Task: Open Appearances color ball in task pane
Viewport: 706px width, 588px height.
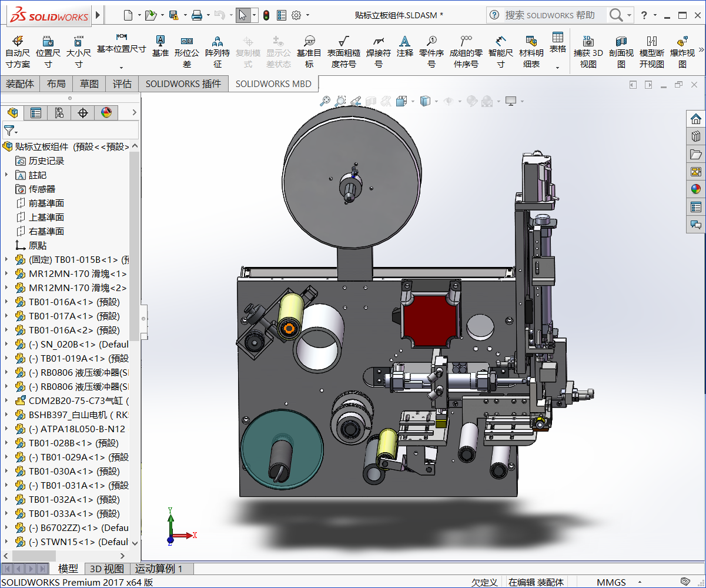Action: [x=696, y=189]
